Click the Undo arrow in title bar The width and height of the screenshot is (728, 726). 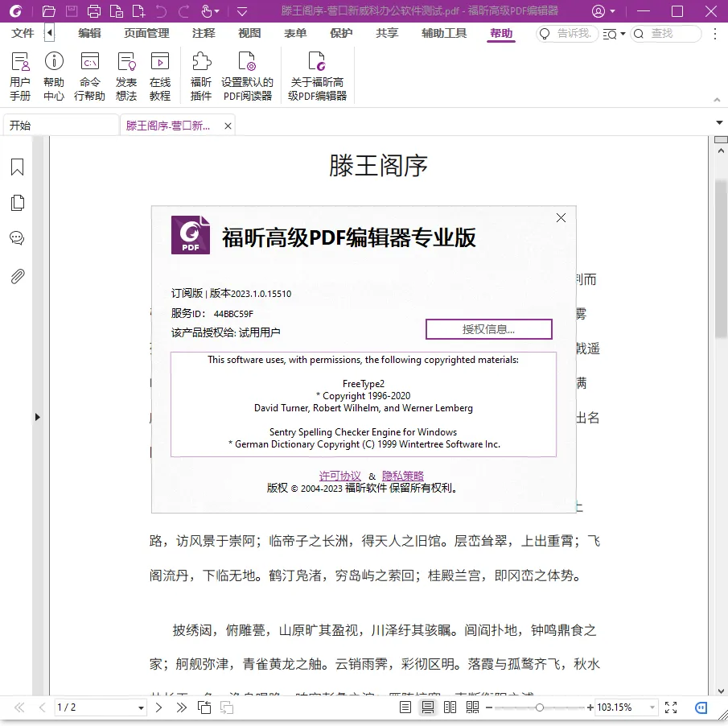tap(161, 11)
